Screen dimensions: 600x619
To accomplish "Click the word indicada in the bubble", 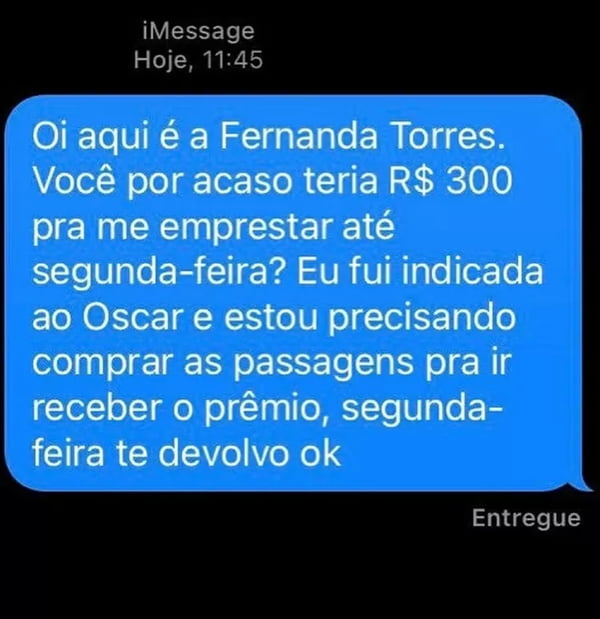I will tap(472, 272).
